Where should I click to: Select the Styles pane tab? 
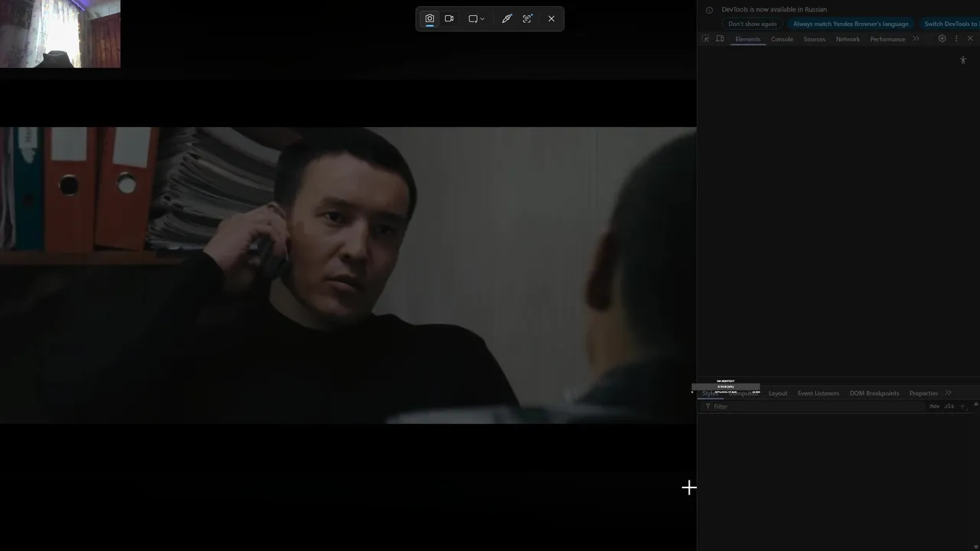tap(710, 393)
